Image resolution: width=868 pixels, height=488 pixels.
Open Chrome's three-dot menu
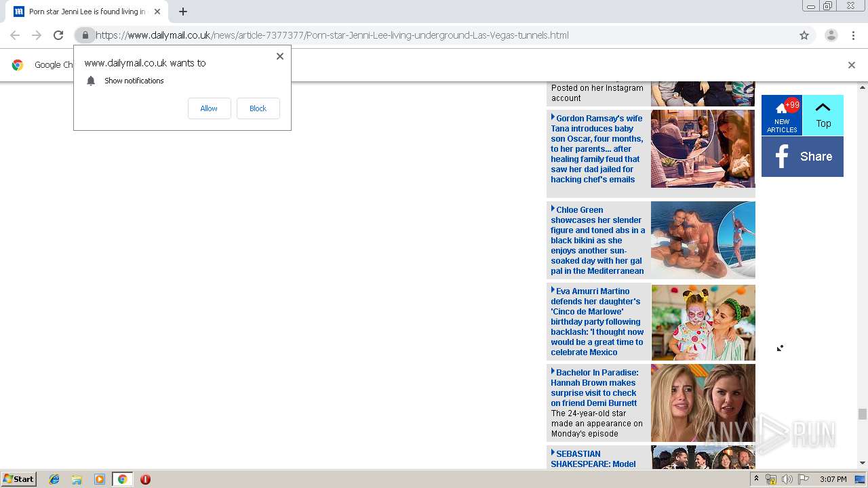point(853,35)
